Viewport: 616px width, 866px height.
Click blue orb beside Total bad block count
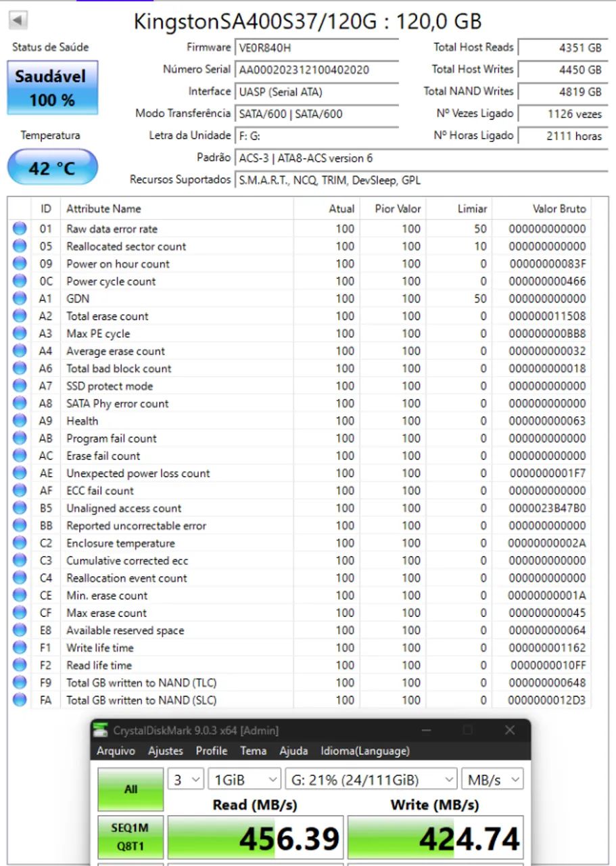[x=20, y=369]
